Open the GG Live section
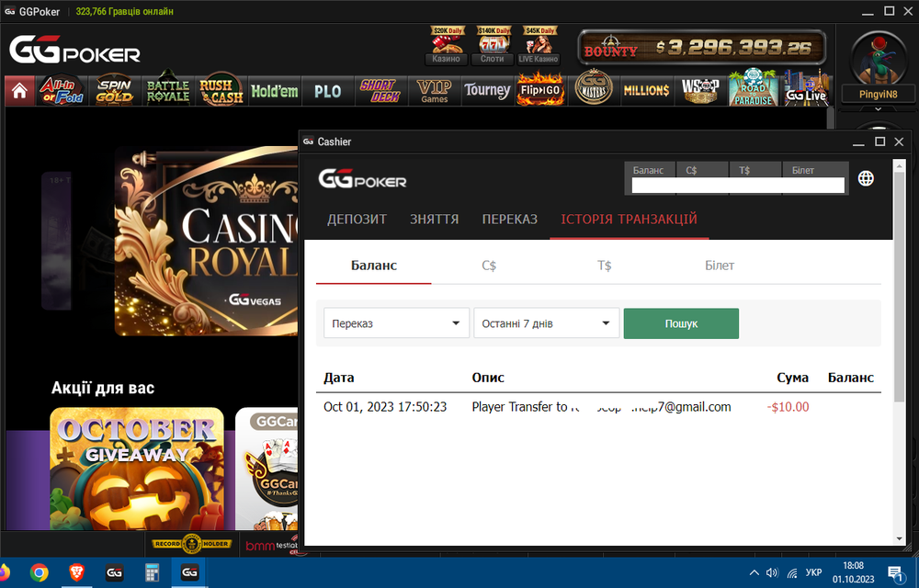The width and height of the screenshot is (919, 588). pyautogui.click(x=807, y=89)
